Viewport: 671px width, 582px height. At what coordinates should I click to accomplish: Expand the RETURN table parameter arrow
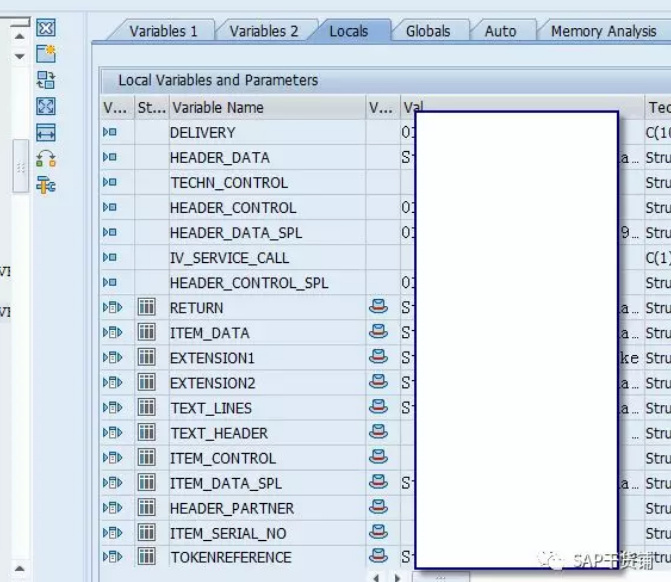[x=113, y=307]
